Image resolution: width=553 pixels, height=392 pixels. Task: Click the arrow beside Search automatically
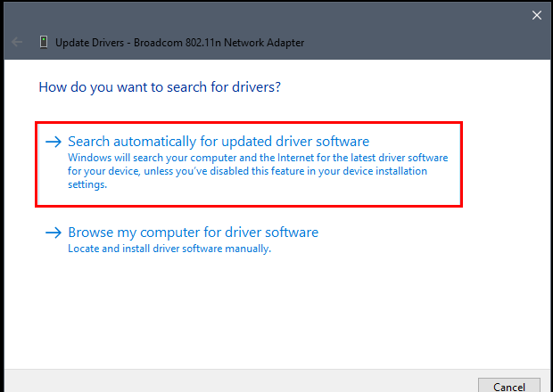coord(54,142)
